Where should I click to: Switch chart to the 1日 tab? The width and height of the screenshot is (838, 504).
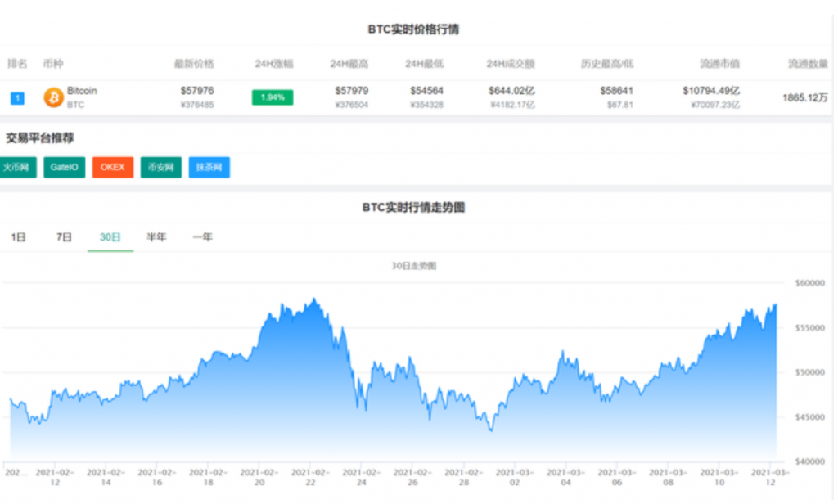tap(18, 237)
